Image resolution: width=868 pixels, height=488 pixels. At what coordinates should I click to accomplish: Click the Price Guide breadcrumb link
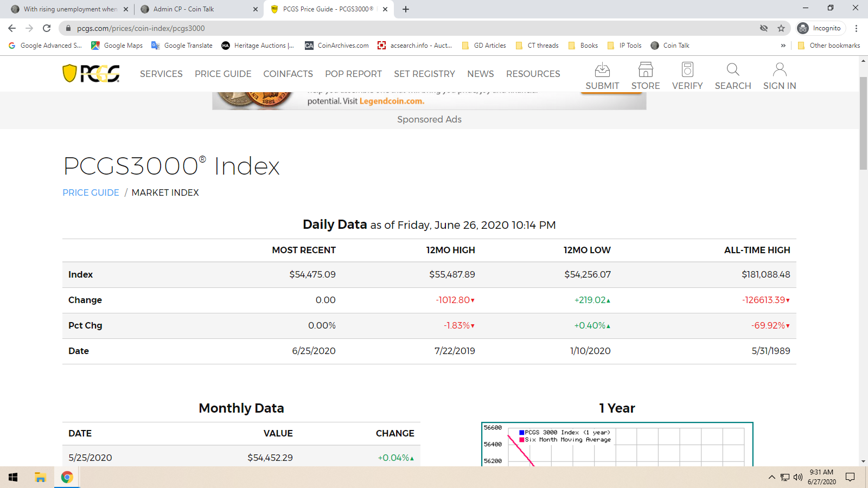[91, 192]
